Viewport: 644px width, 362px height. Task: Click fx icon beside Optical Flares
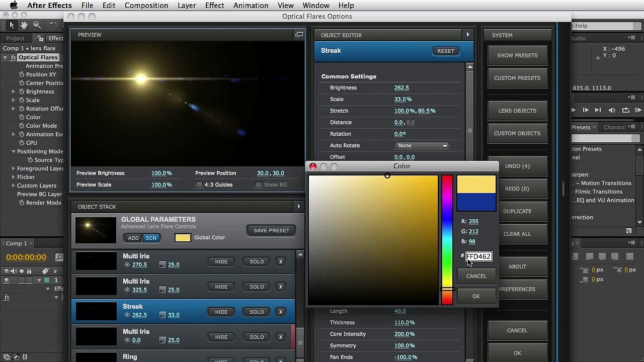tap(14, 57)
